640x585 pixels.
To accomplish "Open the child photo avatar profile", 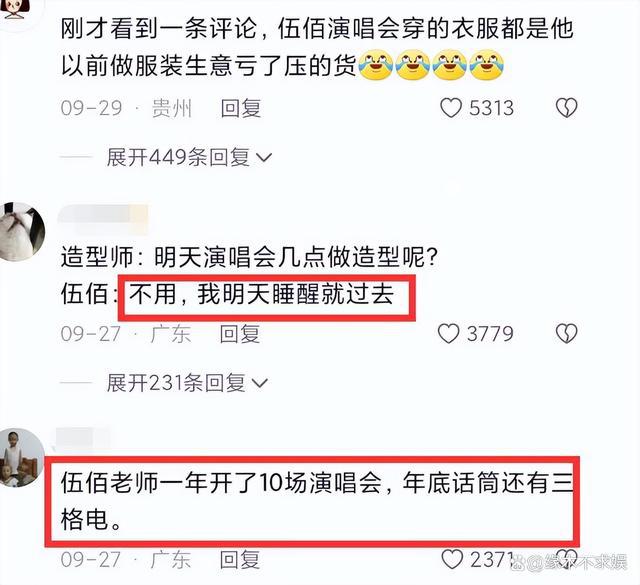I will 21,457.
